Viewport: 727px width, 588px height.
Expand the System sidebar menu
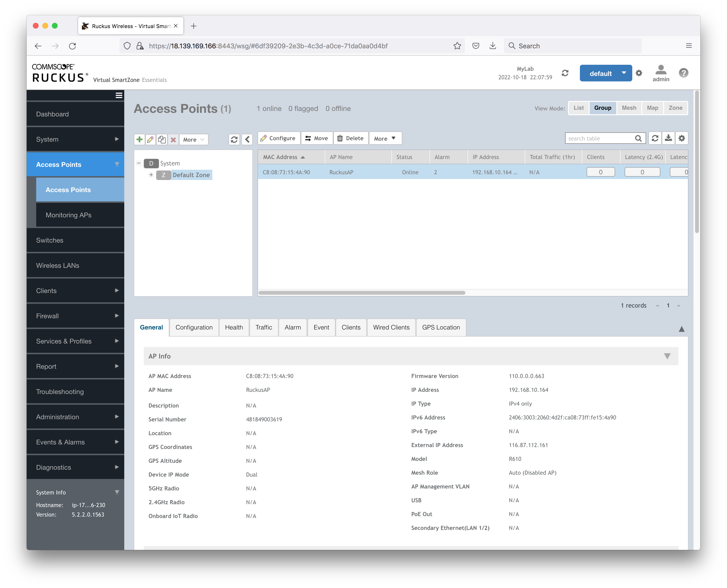click(x=75, y=139)
